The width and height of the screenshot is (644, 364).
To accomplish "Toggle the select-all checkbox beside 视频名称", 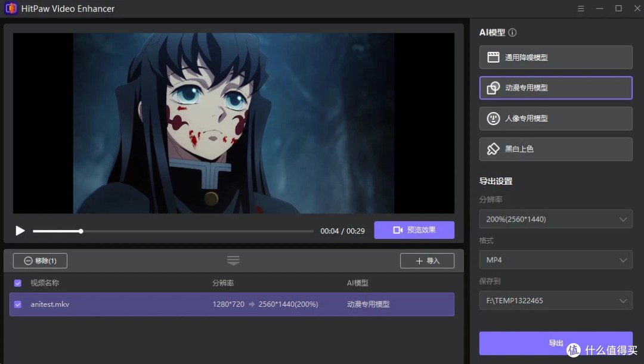I will tap(18, 283).
